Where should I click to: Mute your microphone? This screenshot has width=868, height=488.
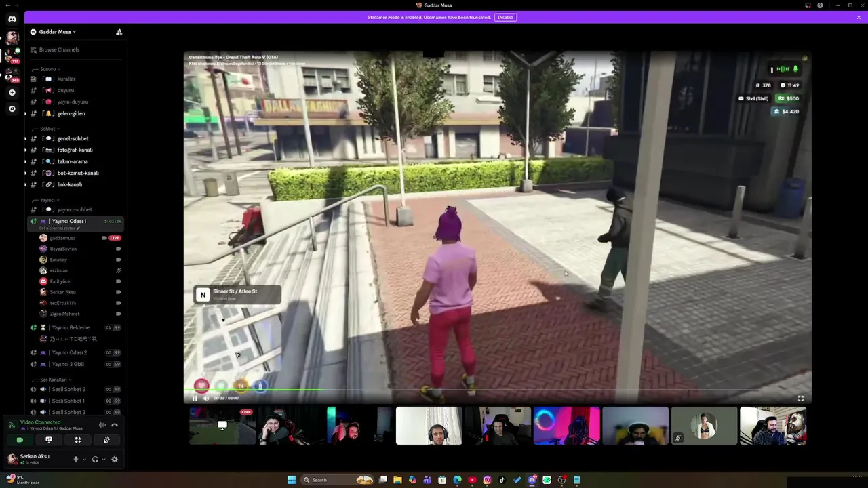(76, 459)
